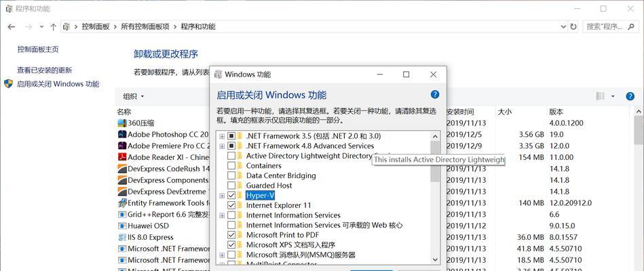The width and height of the screenshot is (644, 271).
Task: Click the search magnifier icon
Action: tap(631, 26)
